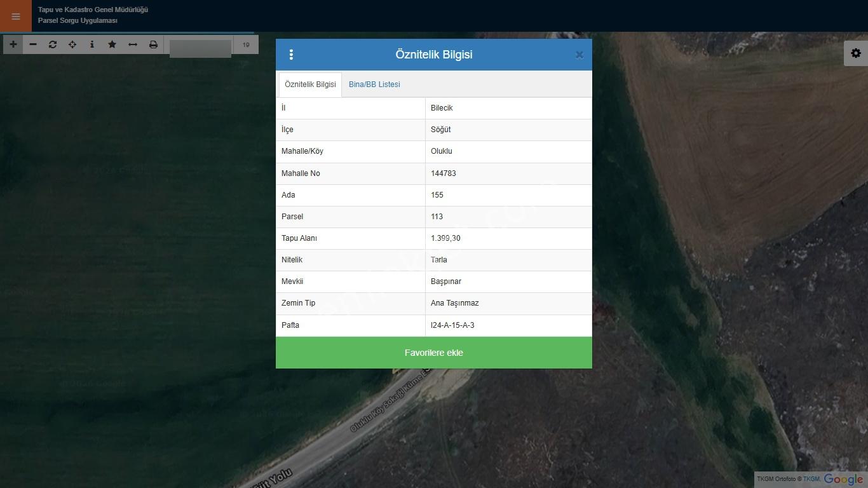Open map settings gear
The image size is (868, 488).
tap(856, 53)
